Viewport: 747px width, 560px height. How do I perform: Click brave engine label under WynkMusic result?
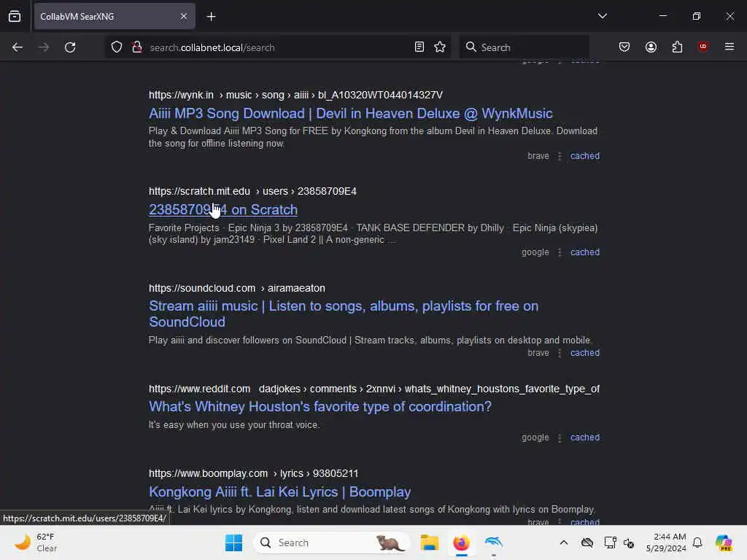pyautogui.click(x=538, y=156)
